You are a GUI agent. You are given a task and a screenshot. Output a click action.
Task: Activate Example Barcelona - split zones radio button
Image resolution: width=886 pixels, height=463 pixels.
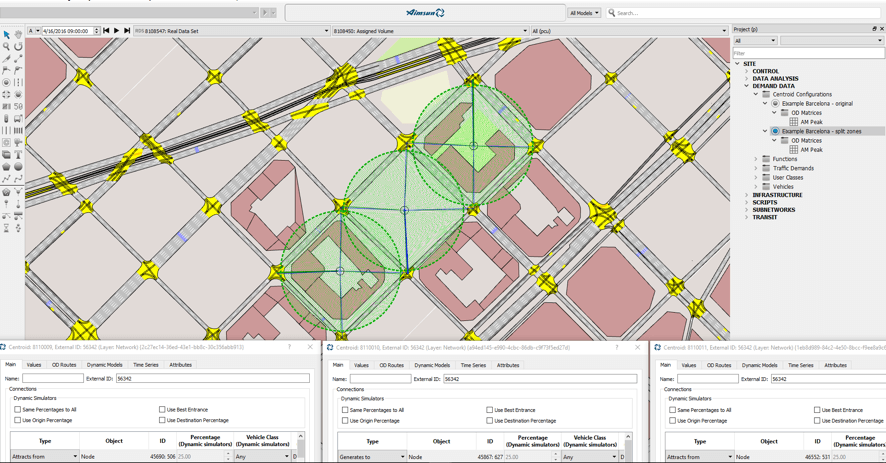[x=775, y=131]
